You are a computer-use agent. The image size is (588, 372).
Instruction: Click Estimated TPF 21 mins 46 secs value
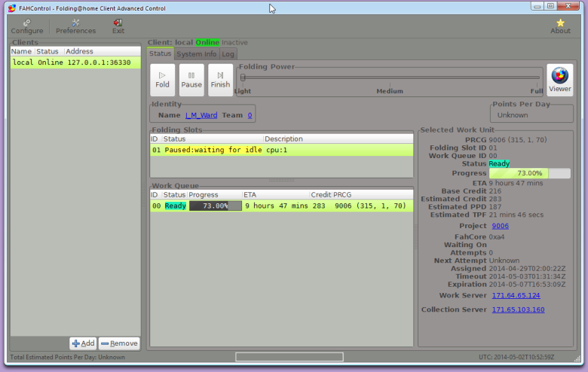click(516, 215)
